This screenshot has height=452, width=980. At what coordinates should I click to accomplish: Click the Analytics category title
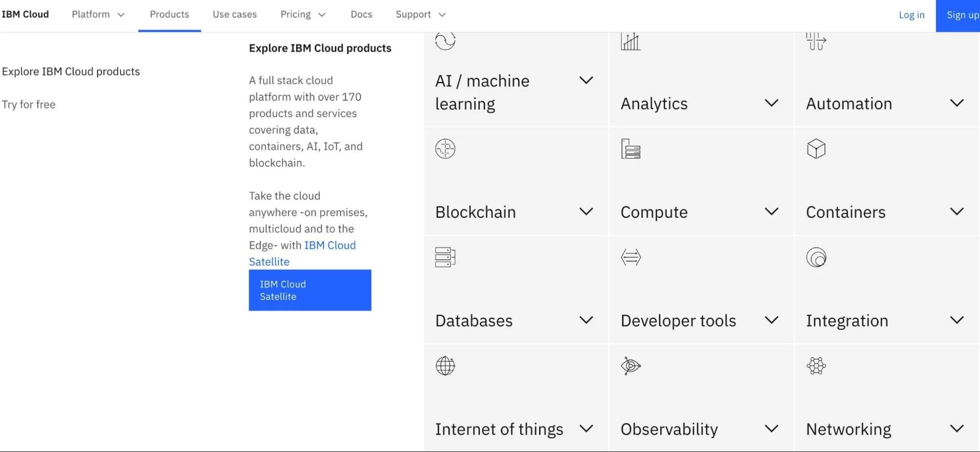(x=654, y=104)
